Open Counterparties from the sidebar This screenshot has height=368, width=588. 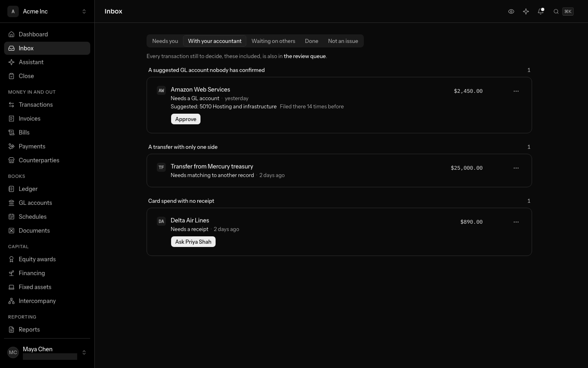pos(47,160)
